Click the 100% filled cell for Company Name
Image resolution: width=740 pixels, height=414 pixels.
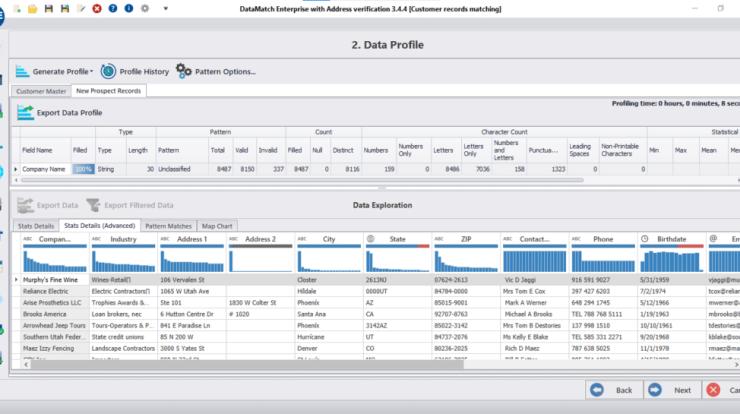click(x=83, y=169)
